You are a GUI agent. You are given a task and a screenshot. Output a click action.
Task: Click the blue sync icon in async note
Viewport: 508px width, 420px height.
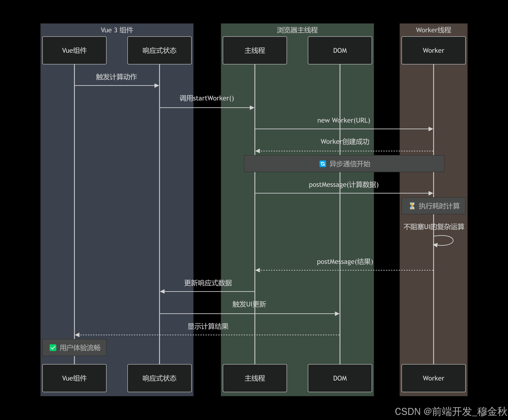[x=323, y=164]
